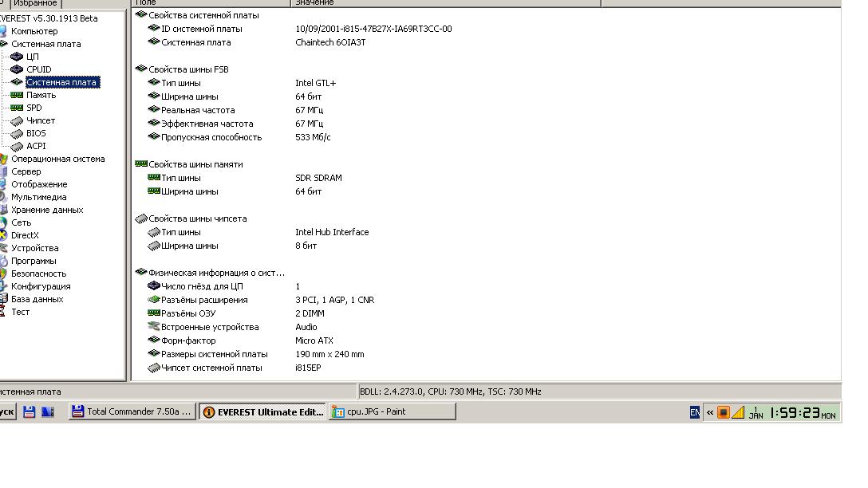Open Безопасность security category
868x488 pixels.
tap(38, 274)
